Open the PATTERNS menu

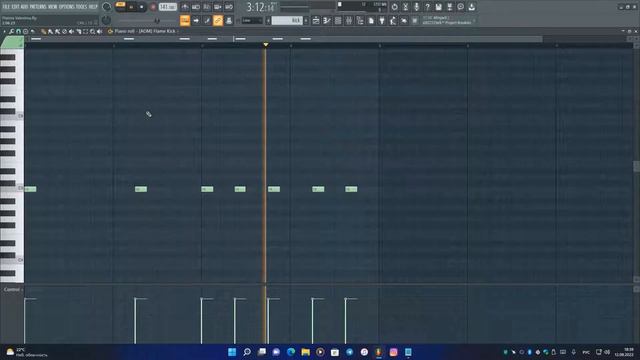tap(38, 7)
